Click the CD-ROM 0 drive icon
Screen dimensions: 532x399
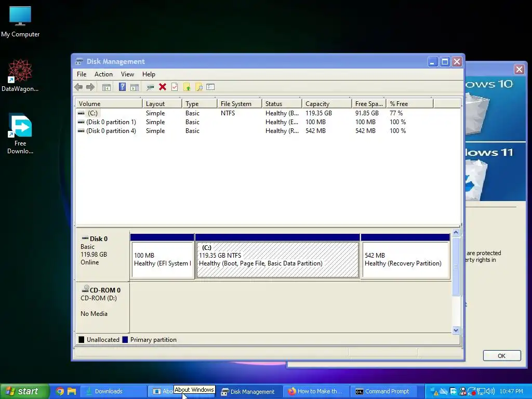[x=85, y=289]
